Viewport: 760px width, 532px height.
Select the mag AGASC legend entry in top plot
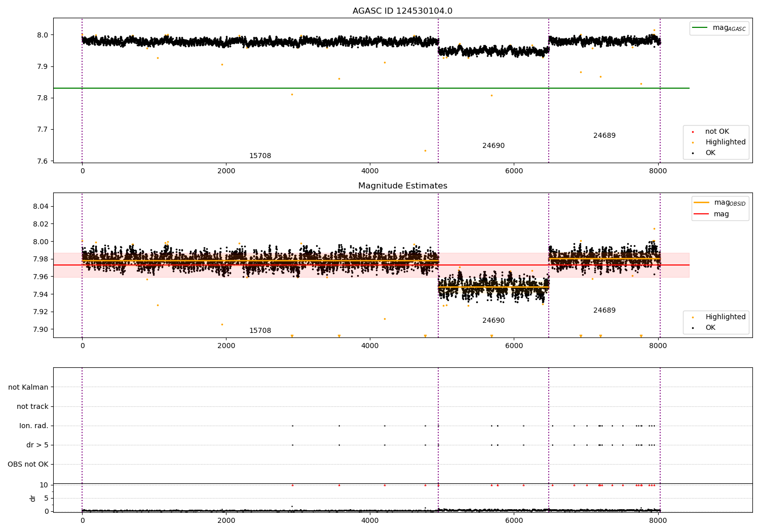[719, 28]
